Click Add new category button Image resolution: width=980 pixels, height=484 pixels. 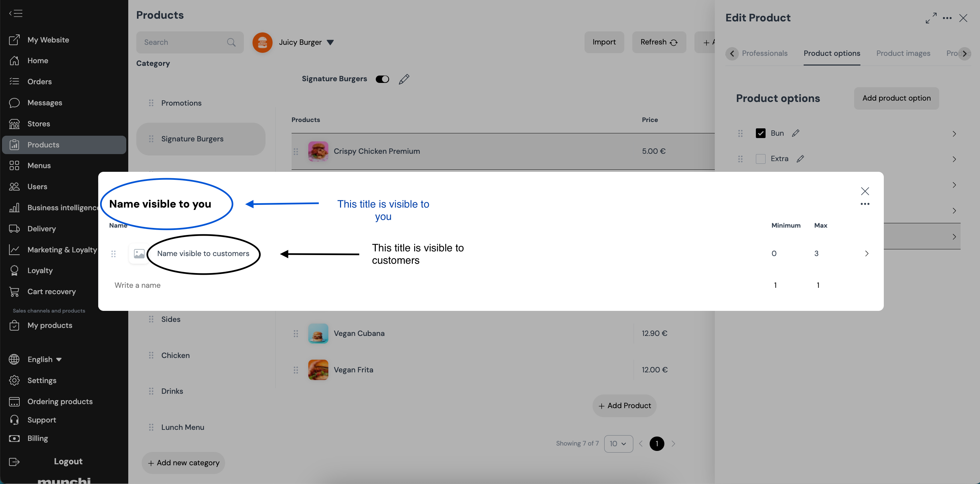[183, 462]
